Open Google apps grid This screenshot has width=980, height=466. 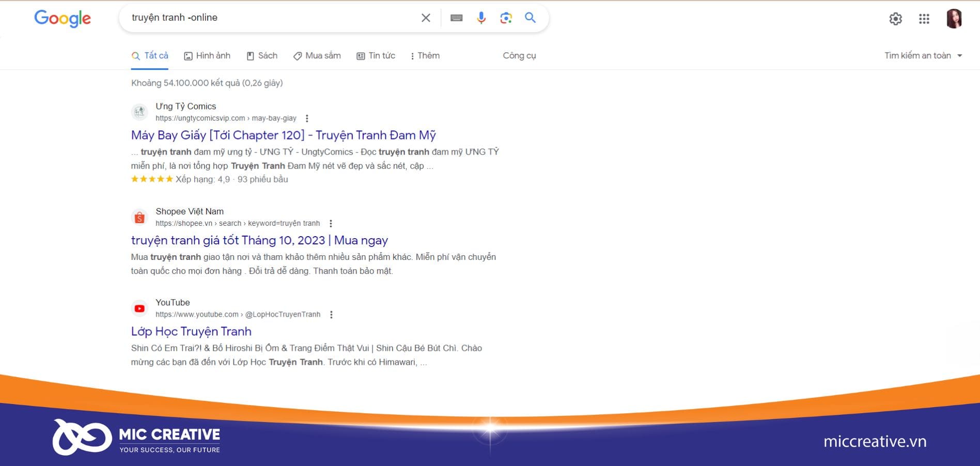coord(924,19)
